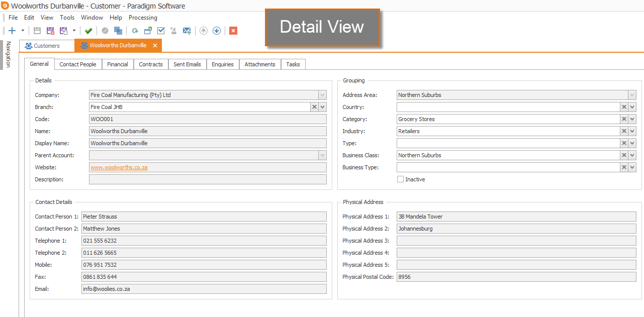Click the green checkmark approval icon on the toolbar
The width and height of the screenshot is (644, 317).
(x=88, y=30)
